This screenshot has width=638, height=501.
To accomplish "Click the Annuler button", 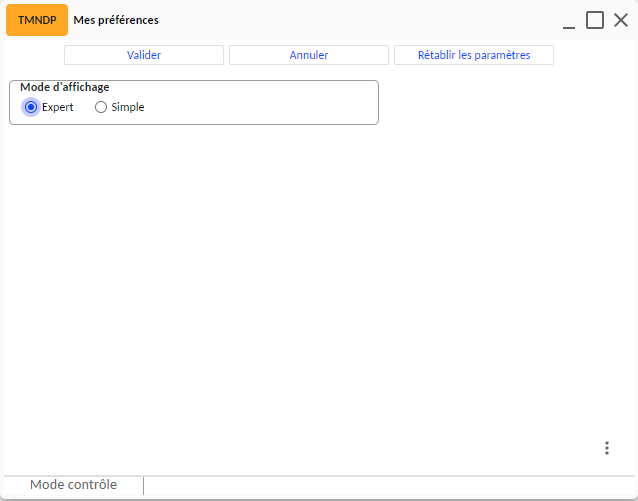I will point(309,55).
